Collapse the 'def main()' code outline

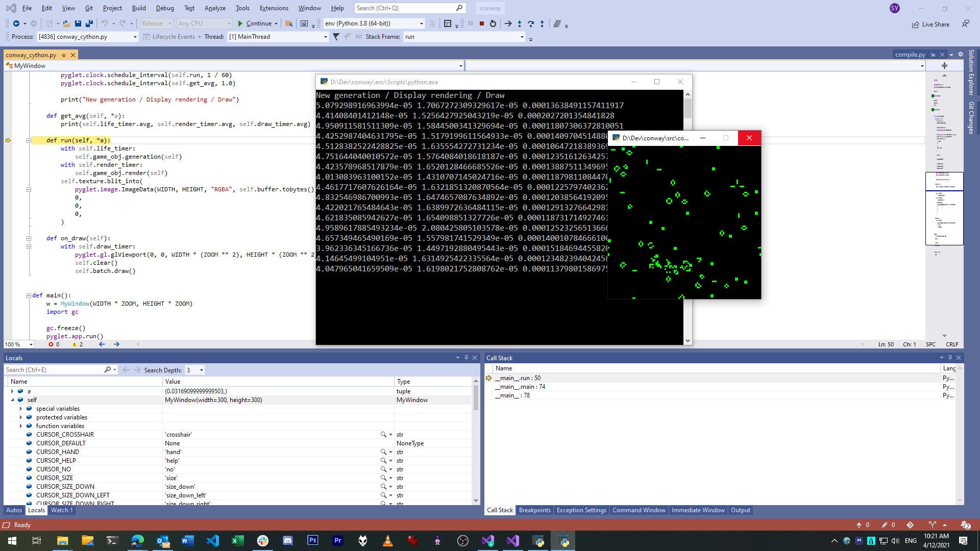click(x=29, y=295)
